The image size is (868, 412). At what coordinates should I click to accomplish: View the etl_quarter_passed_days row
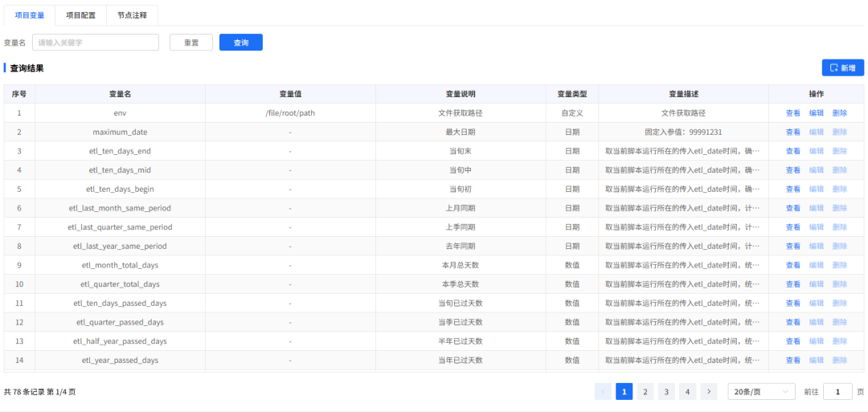coord(792,322)
